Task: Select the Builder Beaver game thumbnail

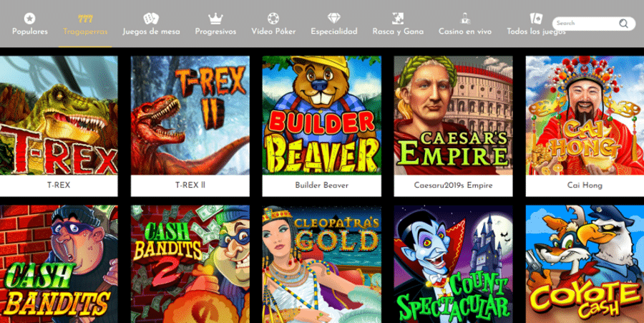Action: 321,115
